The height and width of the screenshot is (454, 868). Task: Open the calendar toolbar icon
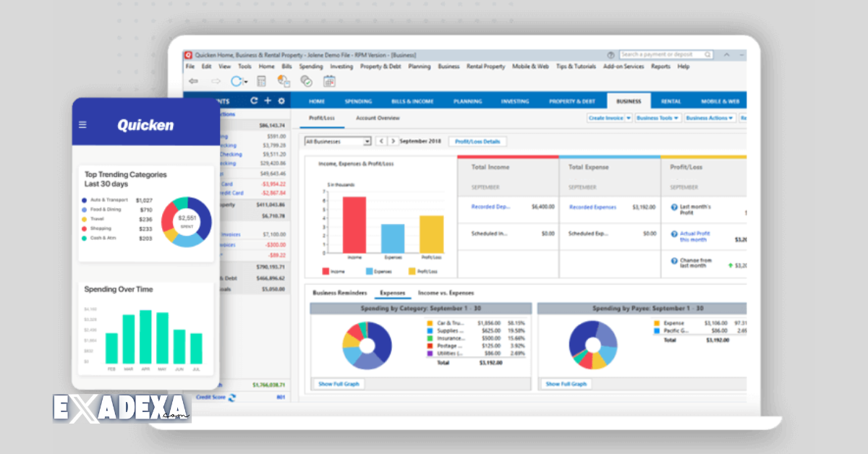[329, 81]
